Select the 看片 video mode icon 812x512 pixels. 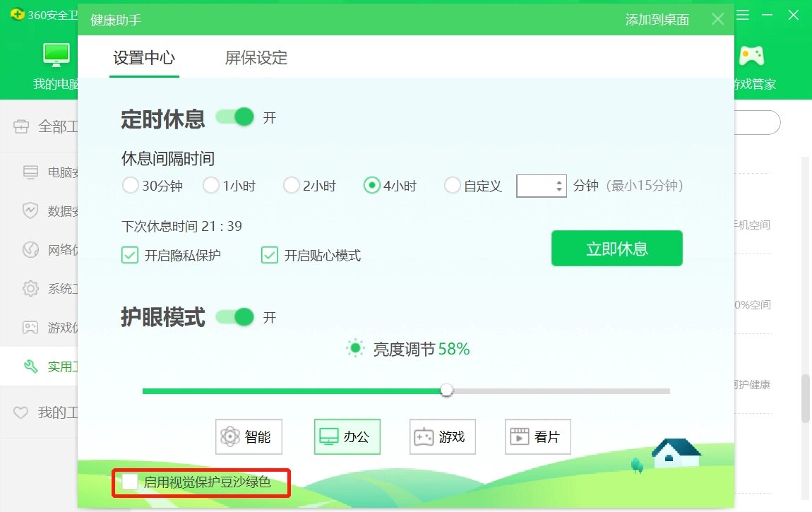pos(520,436)
